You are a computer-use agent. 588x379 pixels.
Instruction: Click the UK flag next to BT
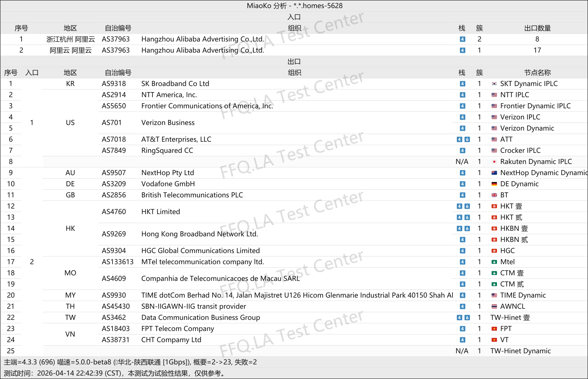coord(494,195)
